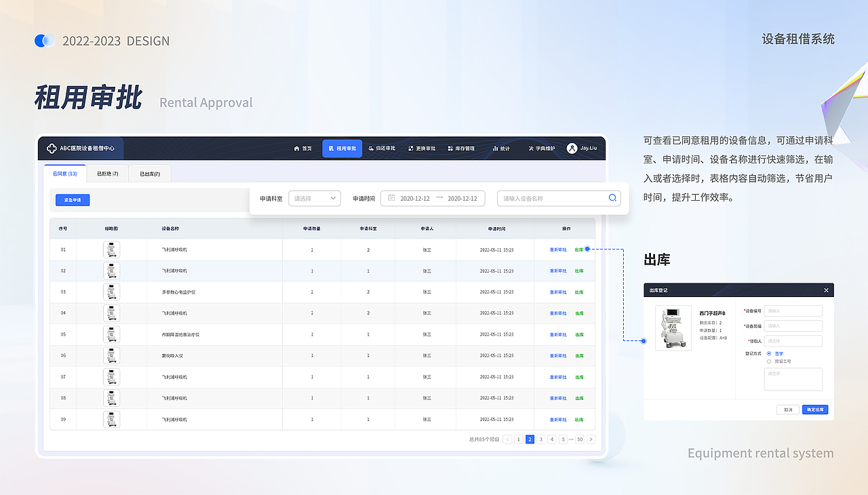This screenshot has height=495, width=868.
Task: Click 出库 for row 01
Action: (x=579, y=250)
